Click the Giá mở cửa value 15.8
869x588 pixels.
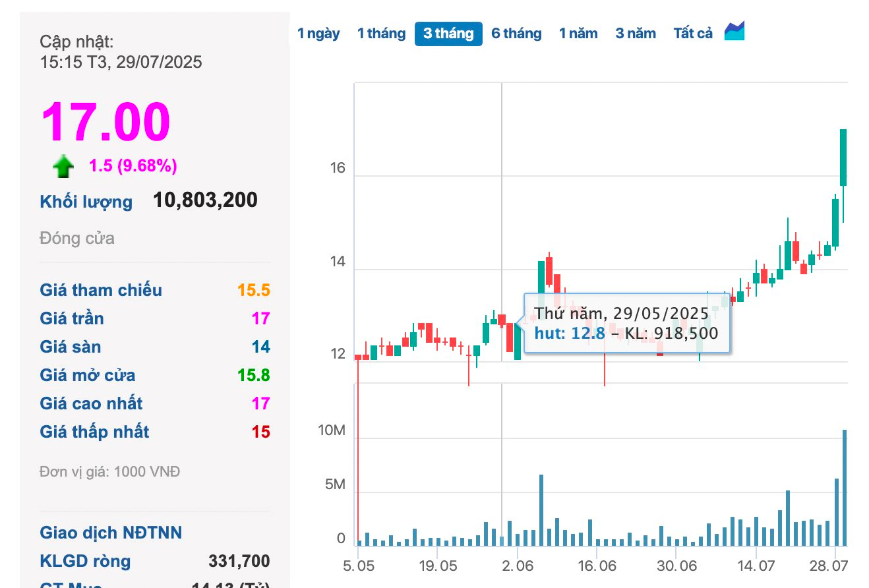pyautogui.click(x=254, y=375)
